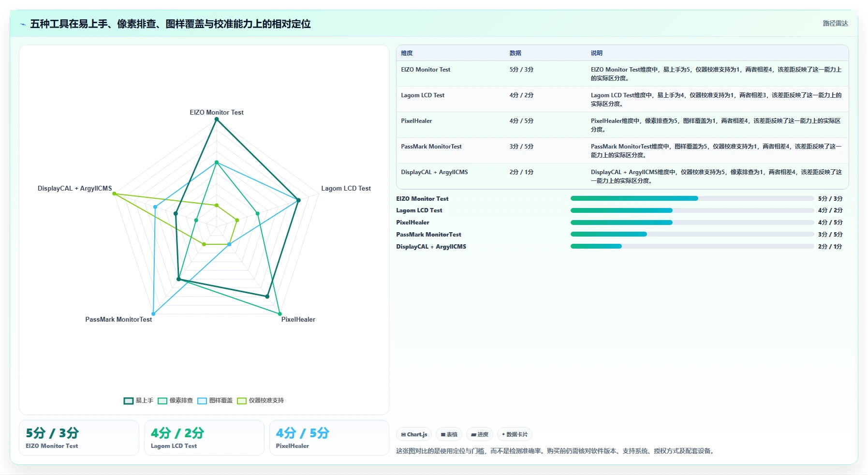
Task: Click the DisplayCAL + ArgyllCMS progress bar
Action: 692,246
